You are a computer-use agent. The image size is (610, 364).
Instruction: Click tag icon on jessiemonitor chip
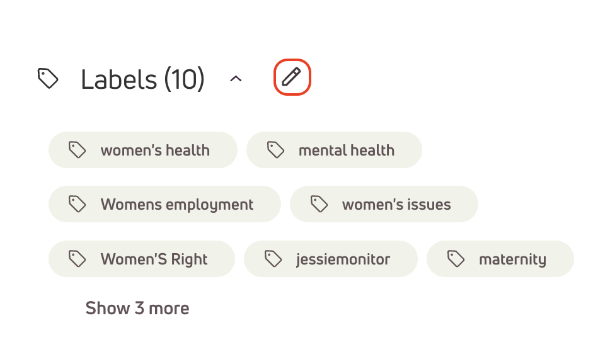coord(273,259)
